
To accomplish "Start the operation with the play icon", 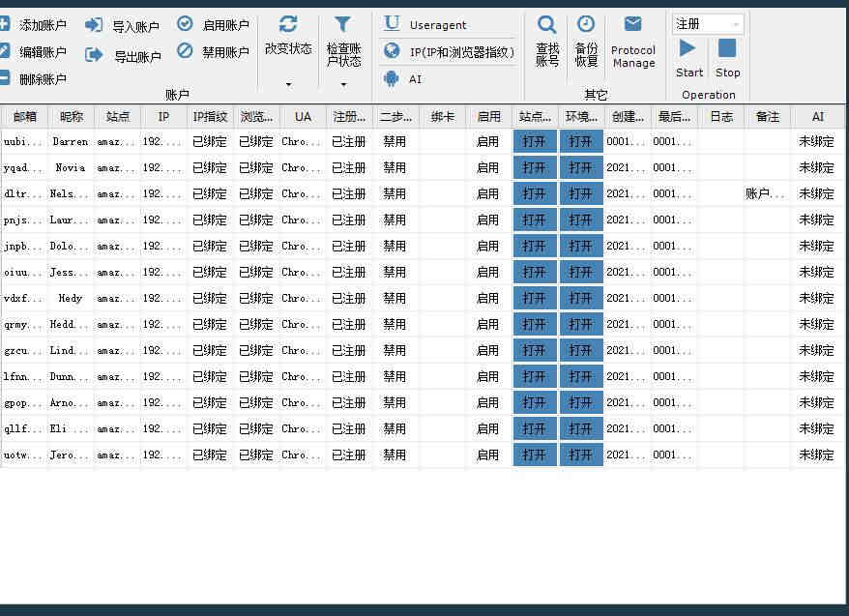I will click(688, 48).
